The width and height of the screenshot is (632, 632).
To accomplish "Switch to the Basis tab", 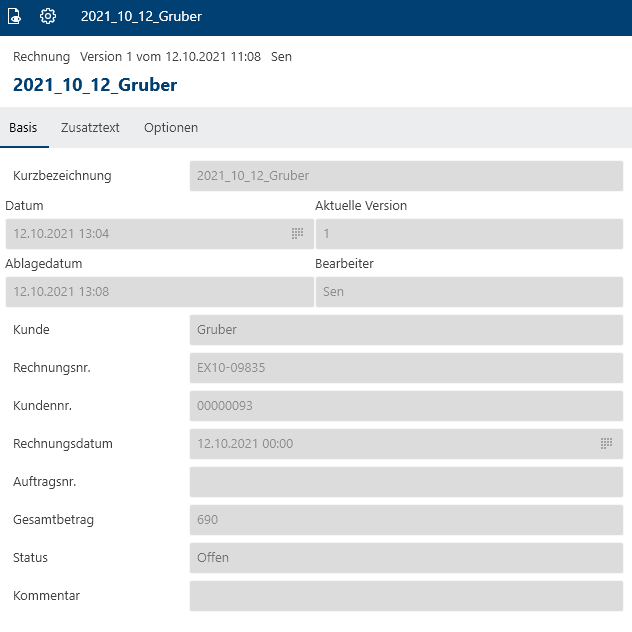I will 23,128.
